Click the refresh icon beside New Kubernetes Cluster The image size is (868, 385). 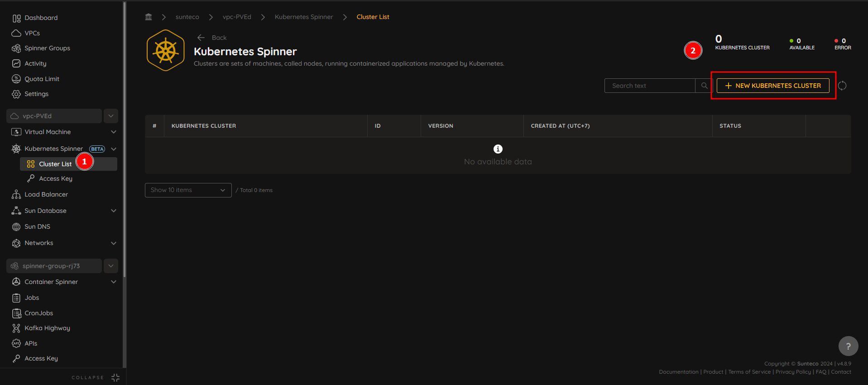[842, 86]
